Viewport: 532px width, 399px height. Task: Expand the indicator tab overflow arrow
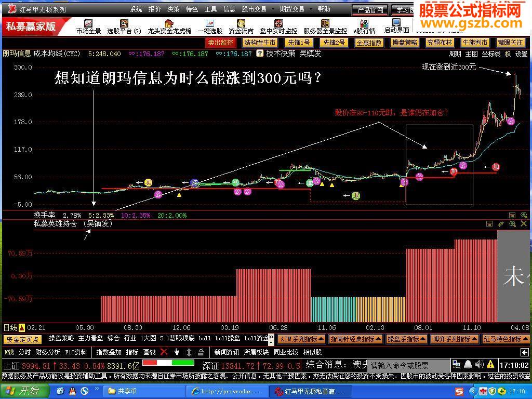click(271, 339)
